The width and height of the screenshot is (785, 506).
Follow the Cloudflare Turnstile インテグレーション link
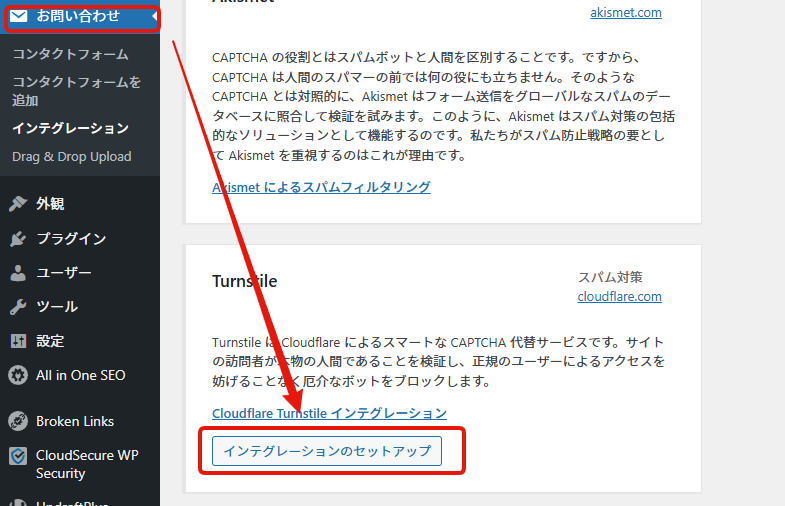coord(329,413)
